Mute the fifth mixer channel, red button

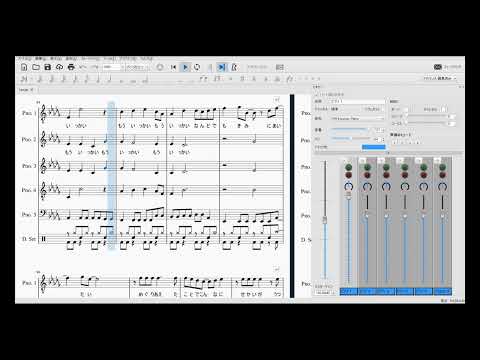[424, 175]
